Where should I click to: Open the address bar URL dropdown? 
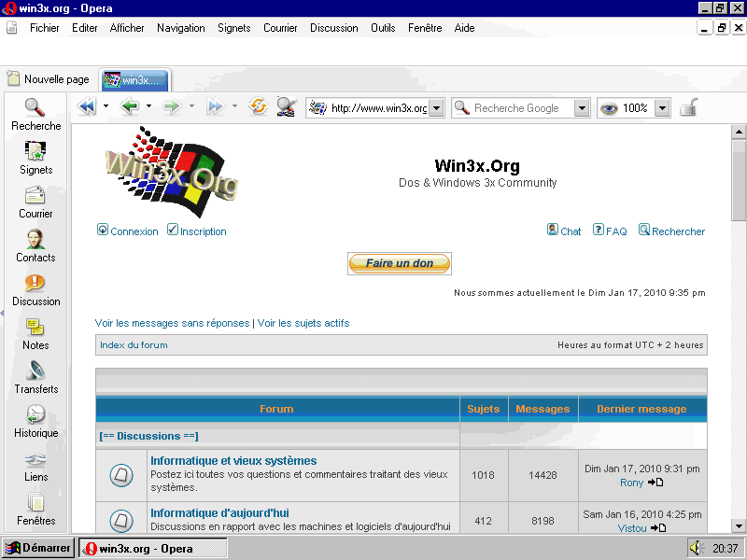tap(436, 108)
